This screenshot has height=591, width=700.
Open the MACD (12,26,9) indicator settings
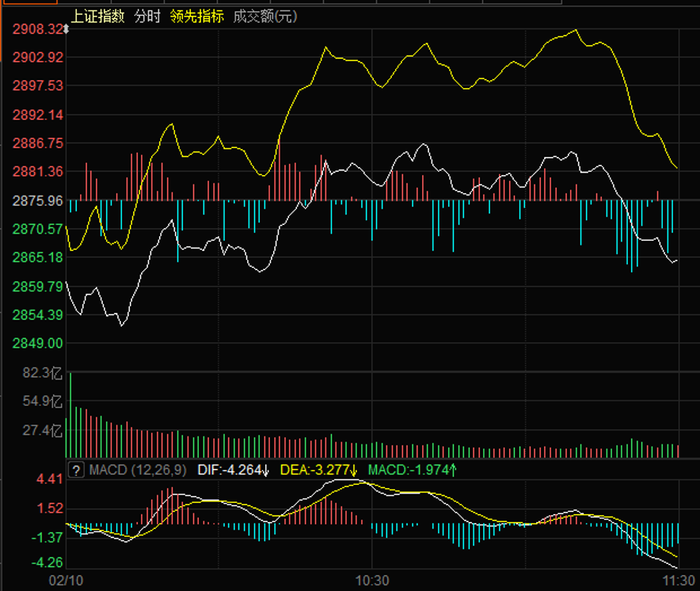point(138,471)
